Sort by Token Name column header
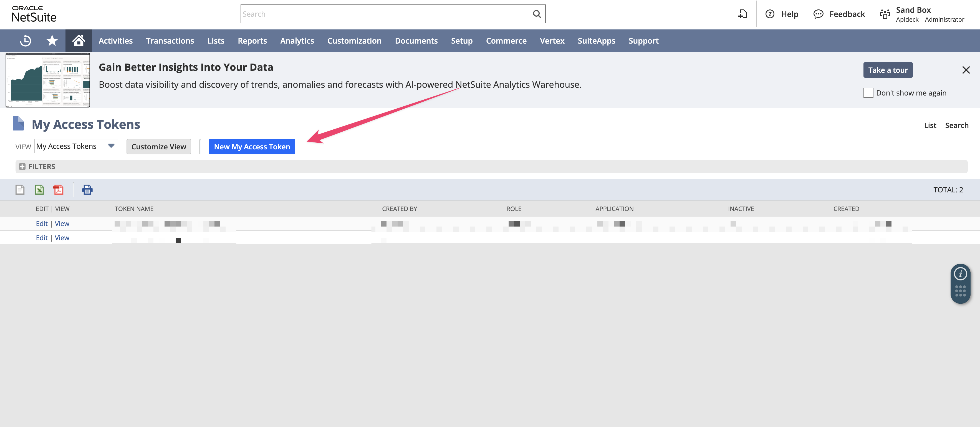 [x=134, y=209]
